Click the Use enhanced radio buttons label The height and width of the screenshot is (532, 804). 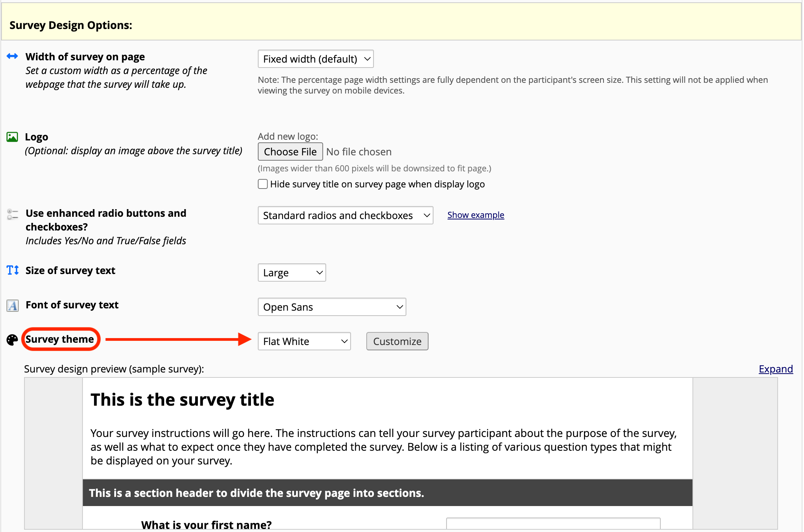tap(106, 220)
